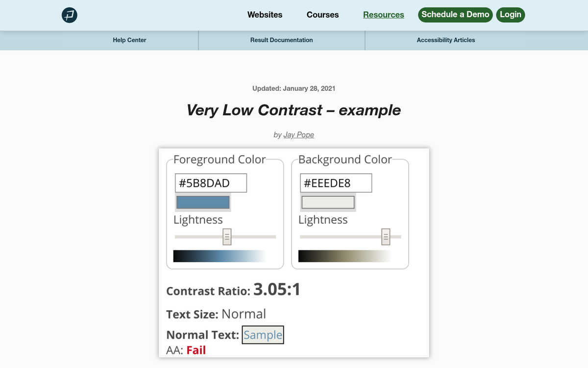Click the foreground Lightness slider handle

[x=227, y=236]
